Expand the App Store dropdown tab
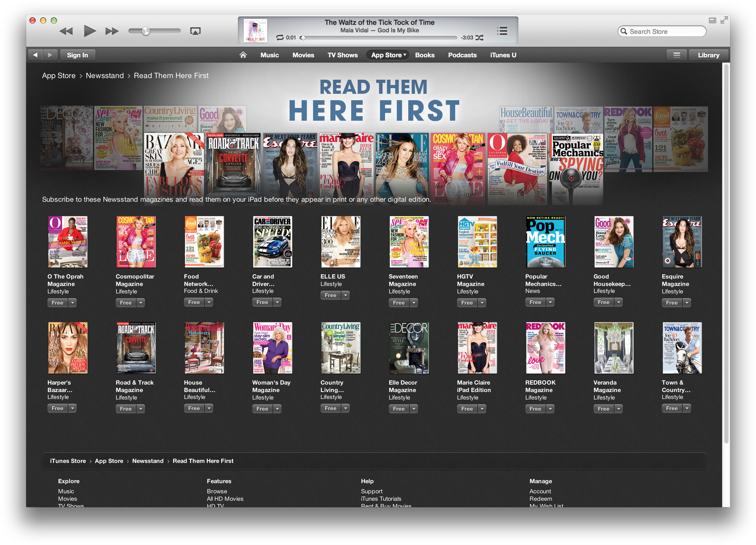756x545 pixels. pyautogui.click(x=388, y=55)
